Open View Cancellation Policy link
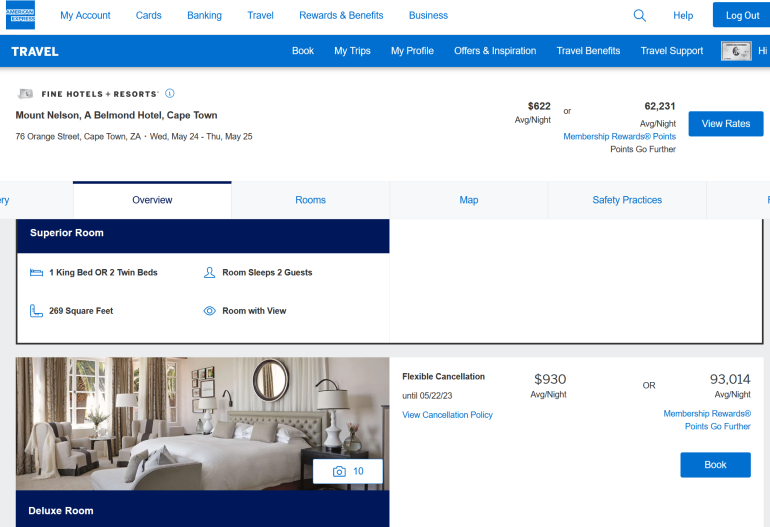Viewport: 770px width, 527px height. click(447, 415)
